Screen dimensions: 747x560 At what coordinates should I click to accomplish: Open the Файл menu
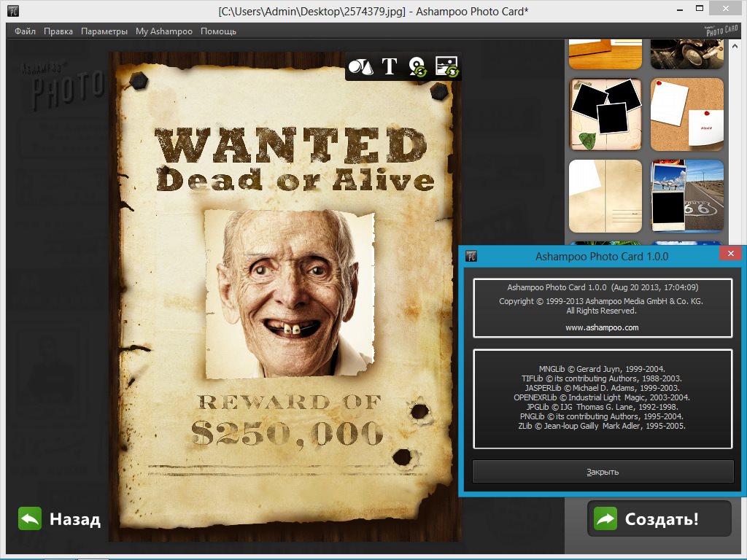click(25, 31)
